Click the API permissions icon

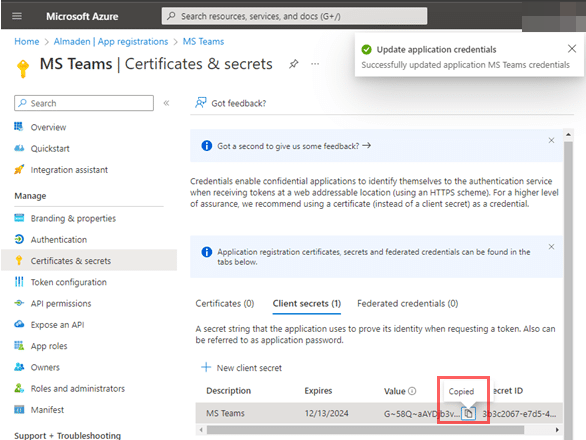point(19,303)
